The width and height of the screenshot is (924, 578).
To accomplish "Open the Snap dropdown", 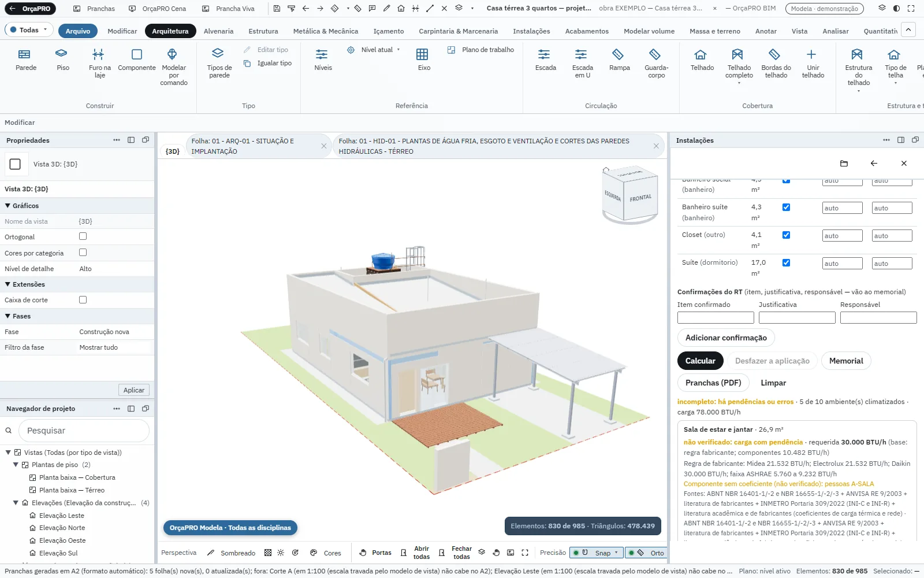I will [x=597, y=553].
